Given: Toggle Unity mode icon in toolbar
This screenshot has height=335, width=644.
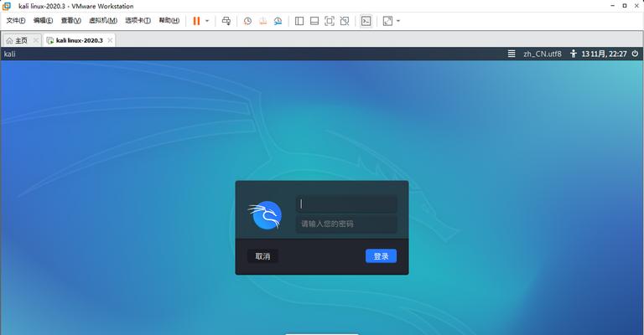Looking at the screenshot, I should click(346, 21).
